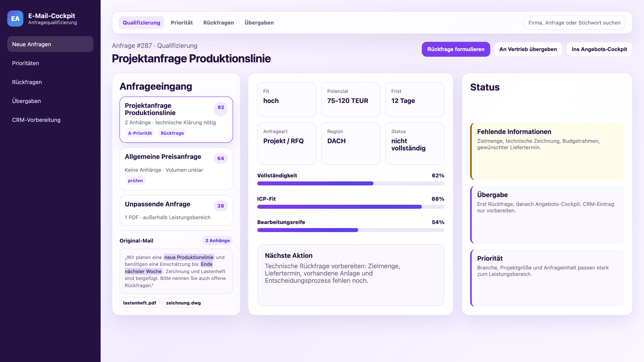Switch to the Priorität tab

coord(182,23)
